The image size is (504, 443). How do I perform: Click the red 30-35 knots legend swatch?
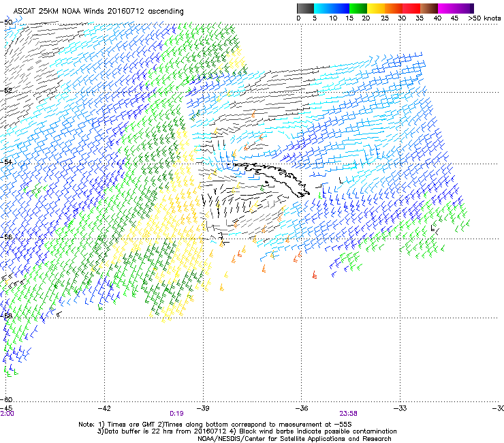(411, 8)
